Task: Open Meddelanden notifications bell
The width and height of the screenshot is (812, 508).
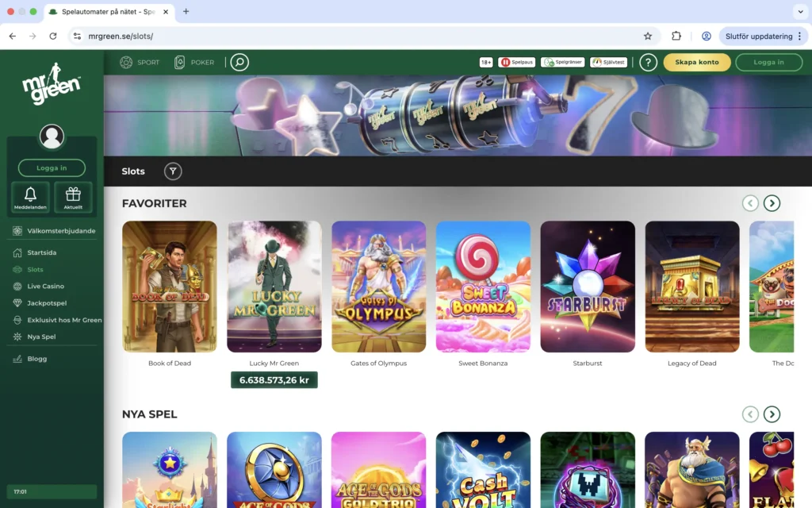Action: coord(30,197)
